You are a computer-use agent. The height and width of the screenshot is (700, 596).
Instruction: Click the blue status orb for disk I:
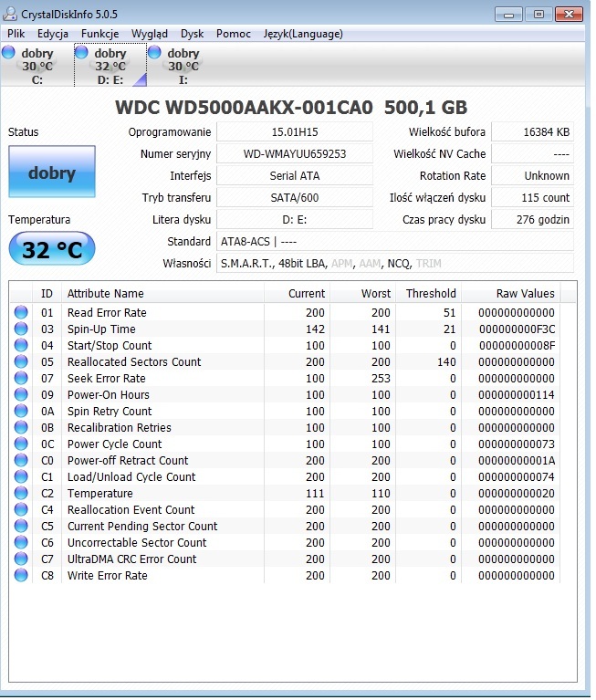(x=154, y=53)
